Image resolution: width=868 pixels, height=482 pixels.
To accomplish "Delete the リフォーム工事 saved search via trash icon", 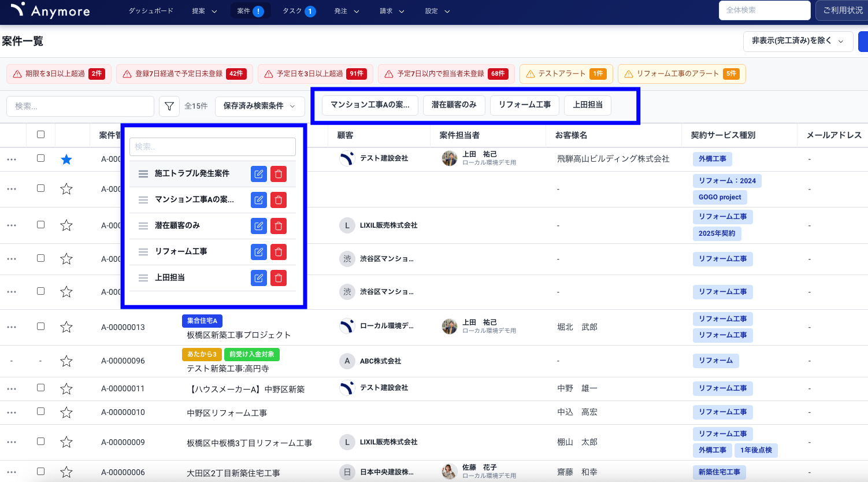I will tap(278, 251).
